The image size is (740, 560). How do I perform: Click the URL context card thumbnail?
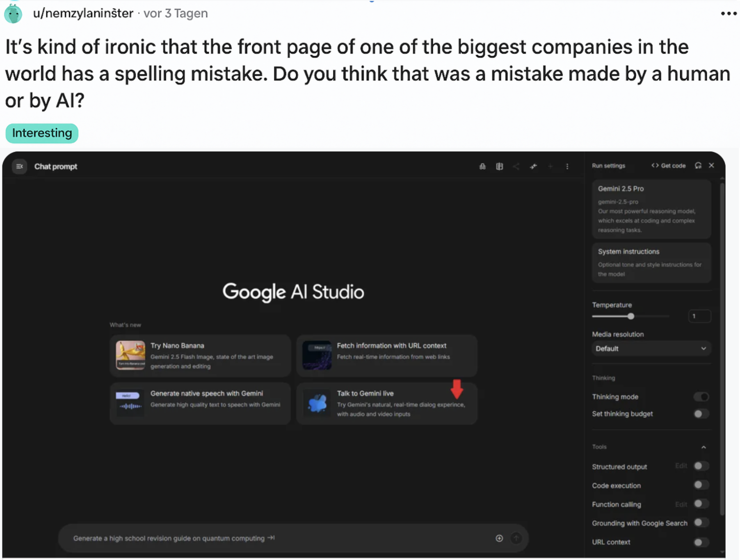(317, 355)
